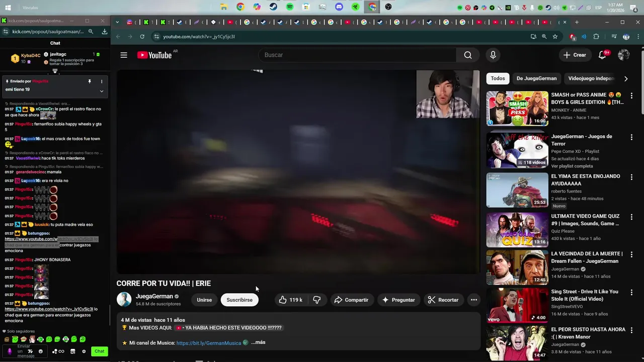This screenshot has width=644, height=362.
Task: Open Chrome extensions puzzle icon
Action: pos(597,37)
